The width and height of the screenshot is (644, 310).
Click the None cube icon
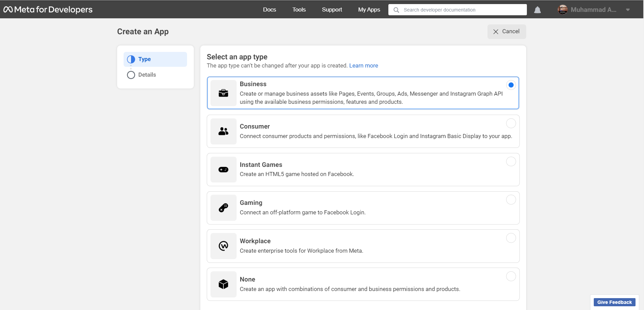(223, 284)
